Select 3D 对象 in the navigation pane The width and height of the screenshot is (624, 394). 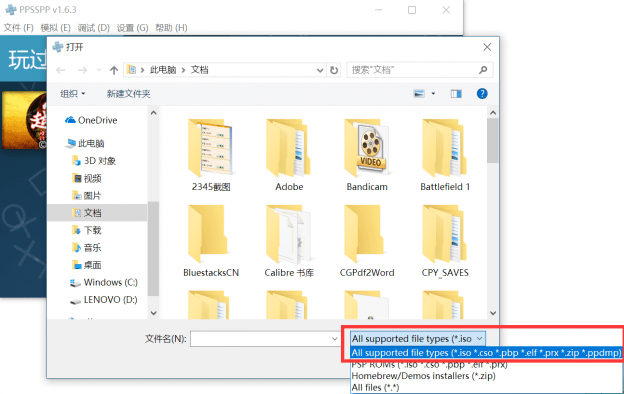click(x=94, y=161)
